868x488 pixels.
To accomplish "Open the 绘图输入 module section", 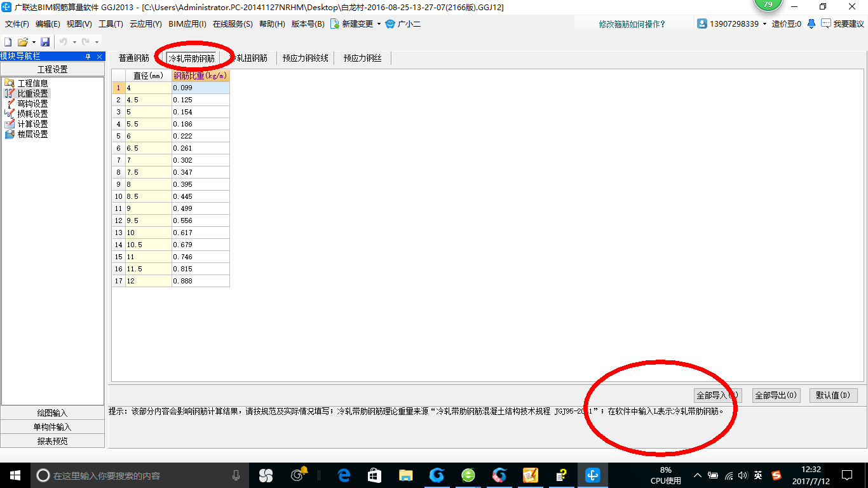I will coord(52,413).
